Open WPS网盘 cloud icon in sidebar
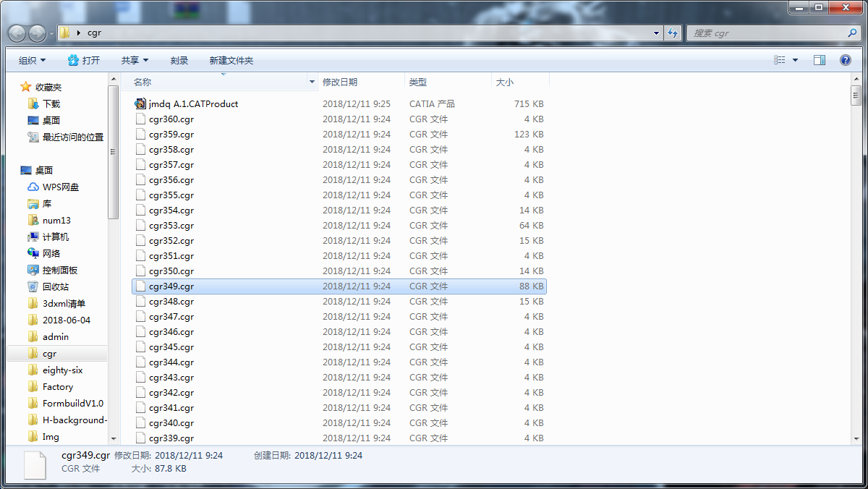This screenshot has height=489, width=868. point(33,187)
